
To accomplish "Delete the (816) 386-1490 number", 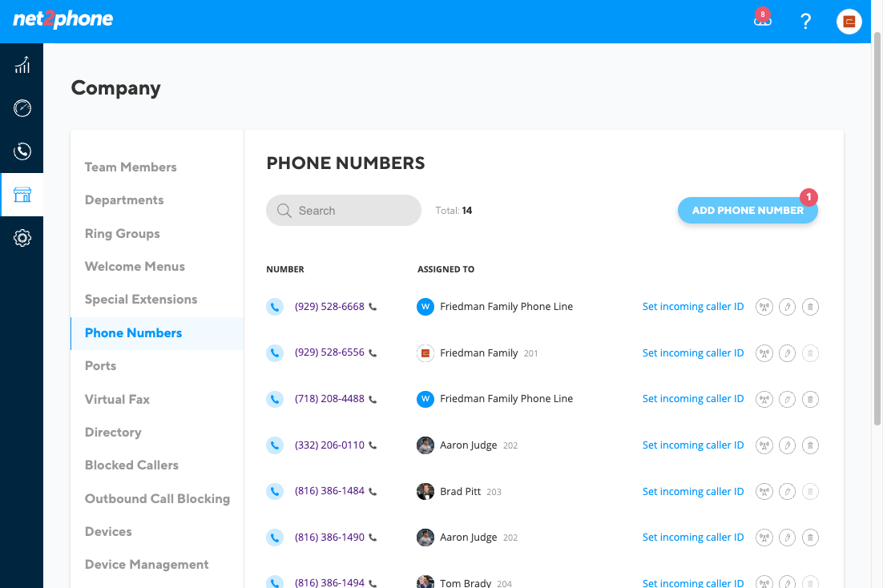I will tap(810, 538).
